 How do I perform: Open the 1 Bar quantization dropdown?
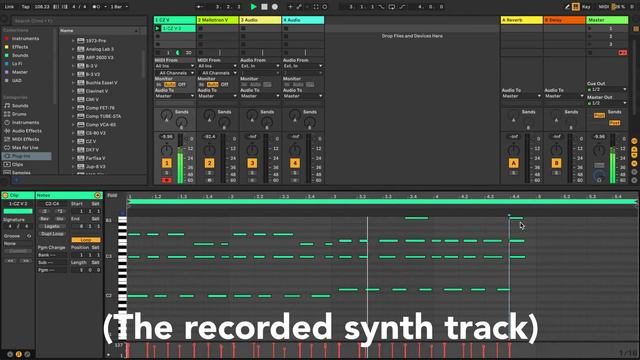click(120, 7)
